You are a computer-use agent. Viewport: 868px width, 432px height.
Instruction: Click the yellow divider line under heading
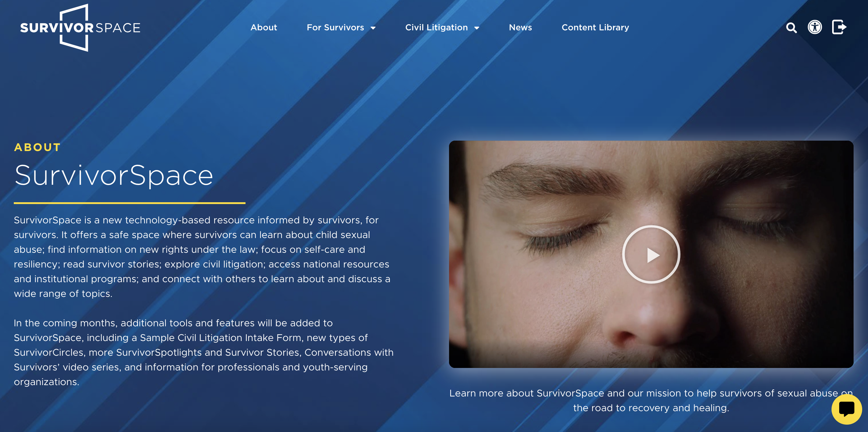click(129, 203)
